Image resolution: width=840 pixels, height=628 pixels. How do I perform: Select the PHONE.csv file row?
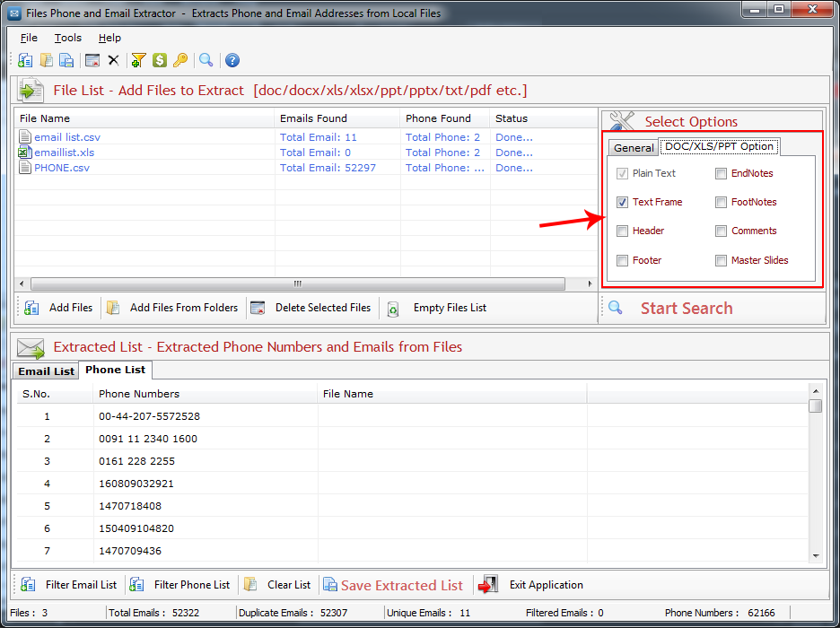point(305,168)
